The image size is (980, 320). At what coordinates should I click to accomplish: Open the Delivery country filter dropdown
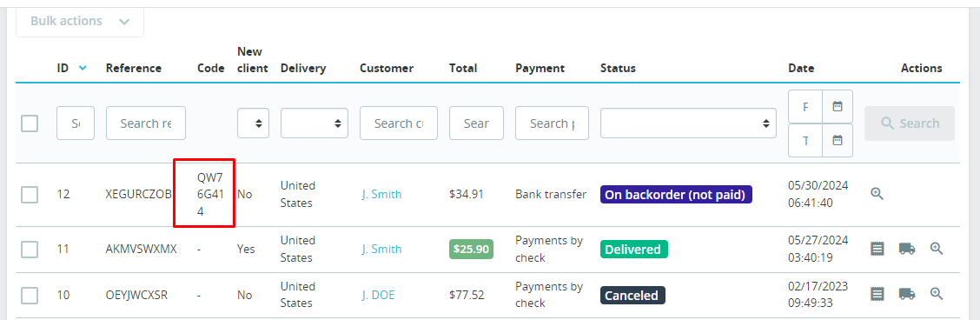pos(315,123)
